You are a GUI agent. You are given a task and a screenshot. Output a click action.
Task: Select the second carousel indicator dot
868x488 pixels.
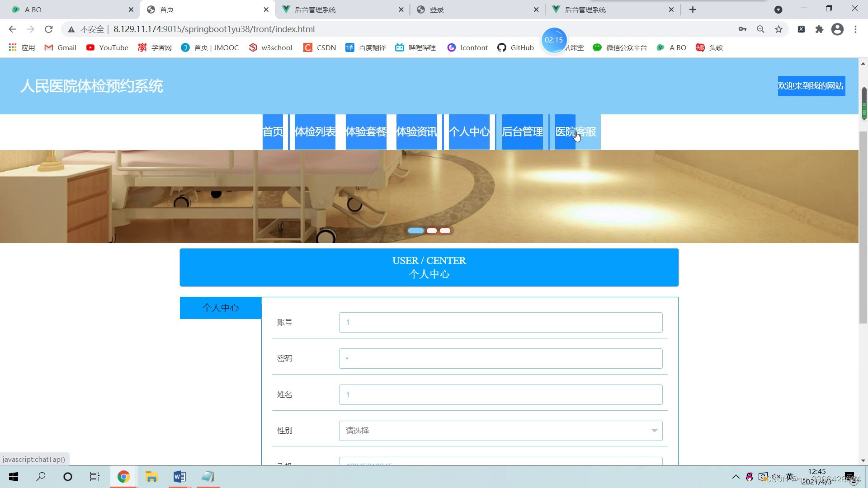[x=432, y=230]
